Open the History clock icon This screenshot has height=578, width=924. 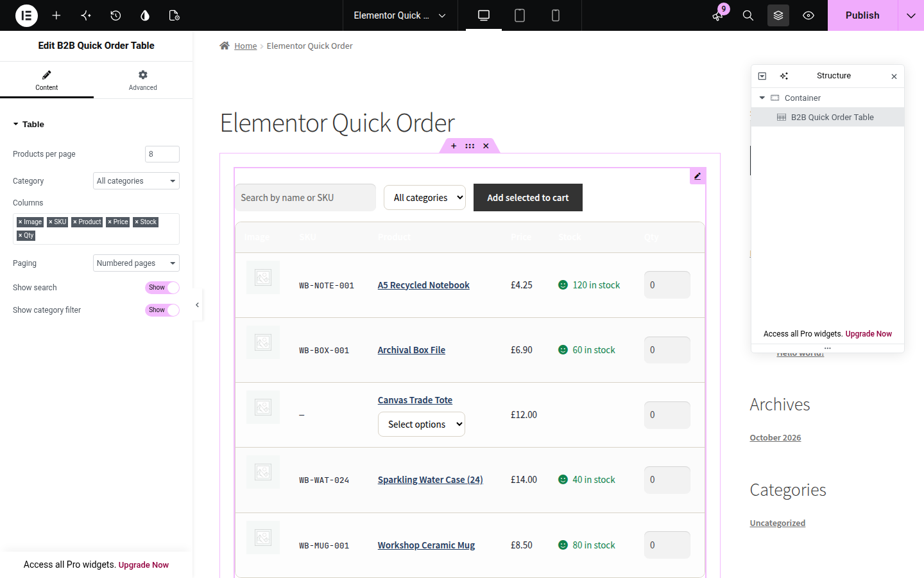click(x=116, y=15)
